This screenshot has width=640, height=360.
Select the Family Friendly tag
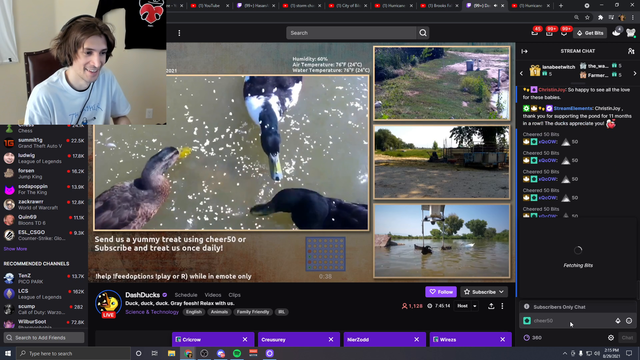pyautogui.click(x=253, y=312)
